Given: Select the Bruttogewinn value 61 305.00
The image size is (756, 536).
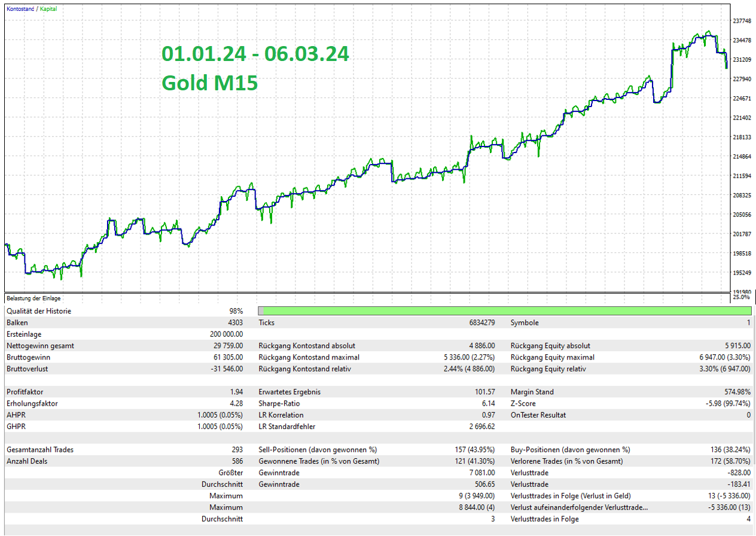Looking at the screenshot, I should coord(227,357).
